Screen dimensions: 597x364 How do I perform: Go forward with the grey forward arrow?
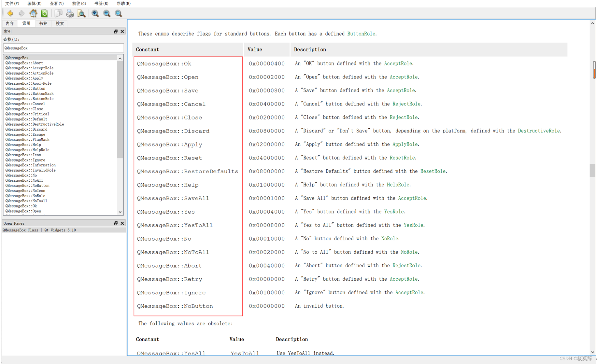click(21, 13)
